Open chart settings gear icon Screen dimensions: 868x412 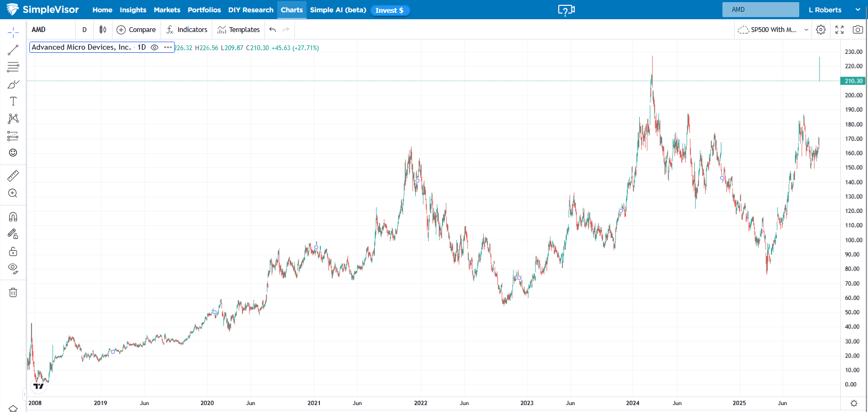pos(821,30)
